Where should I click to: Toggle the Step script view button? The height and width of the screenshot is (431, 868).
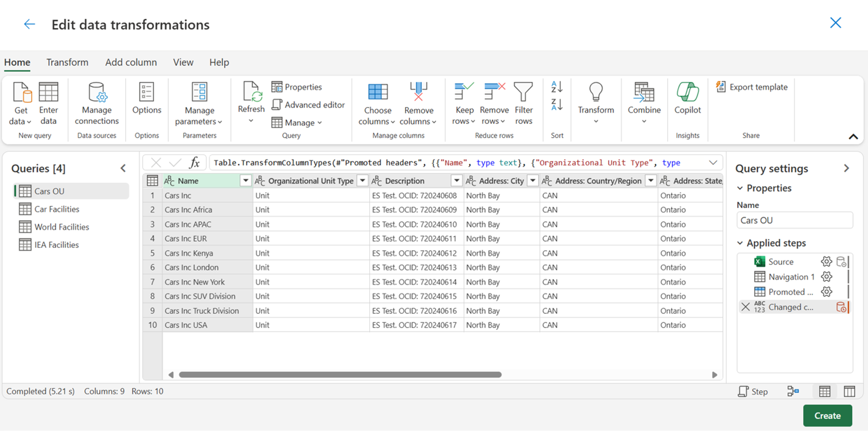[x=753, y=391]
